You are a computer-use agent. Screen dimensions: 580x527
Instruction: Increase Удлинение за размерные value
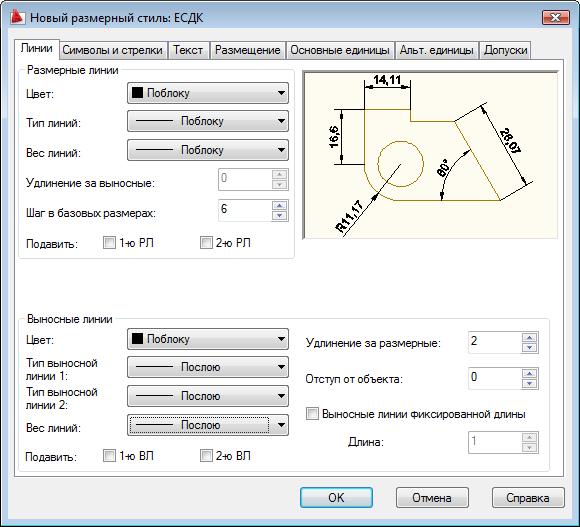530,337
